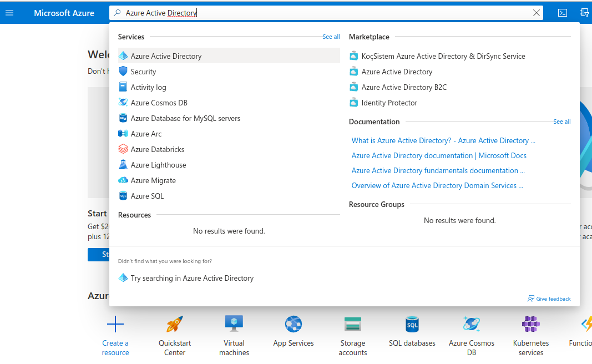Screen dimensions: 592x364
Task: Launch Cloud Shell from the top bar
Action: 562,12
